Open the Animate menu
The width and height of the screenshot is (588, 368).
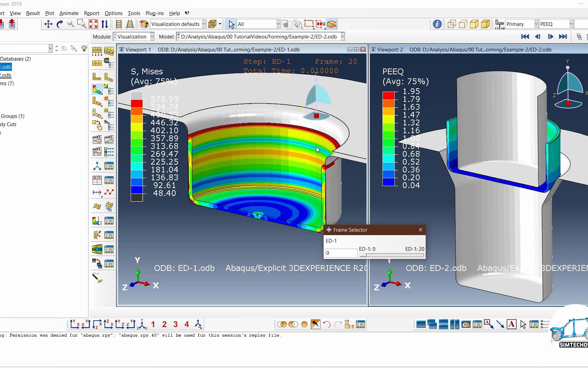pos(69,13)
